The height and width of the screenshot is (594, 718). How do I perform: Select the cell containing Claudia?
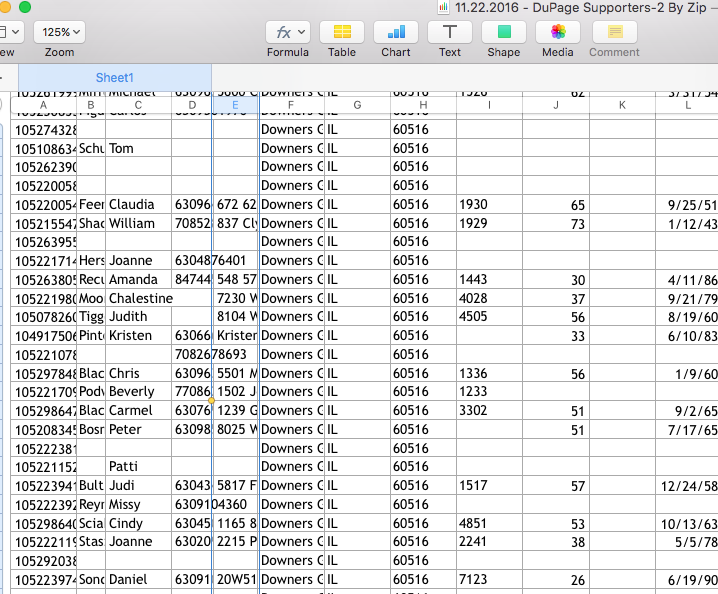point(138,205)
